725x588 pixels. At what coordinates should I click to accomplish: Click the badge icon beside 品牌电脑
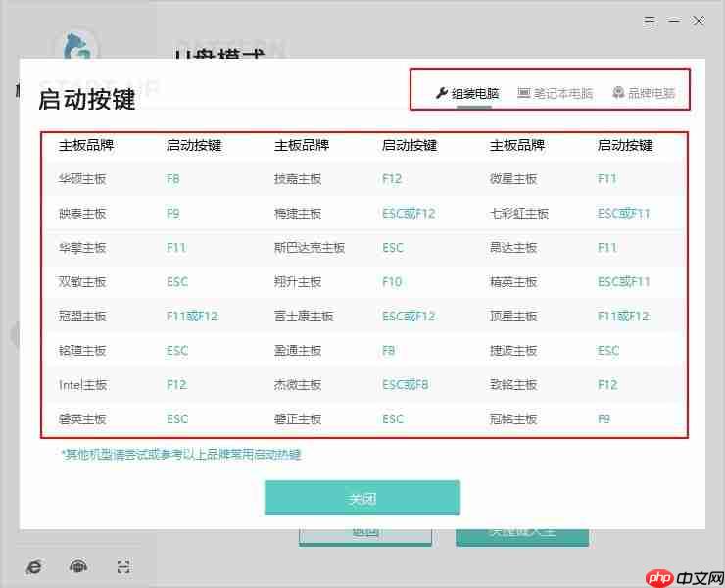point(618,93)
